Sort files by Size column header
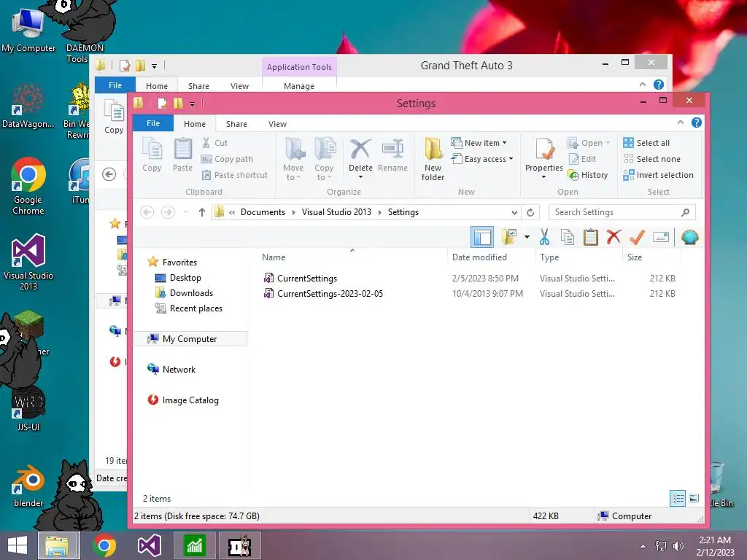Viewport: 747px width, 560px height. (x=651, y=257)
